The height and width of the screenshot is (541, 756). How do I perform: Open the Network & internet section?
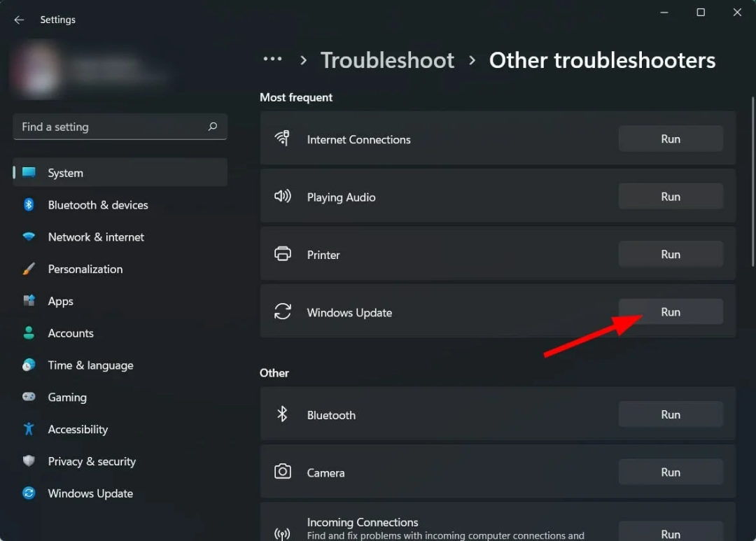[96, 237]
